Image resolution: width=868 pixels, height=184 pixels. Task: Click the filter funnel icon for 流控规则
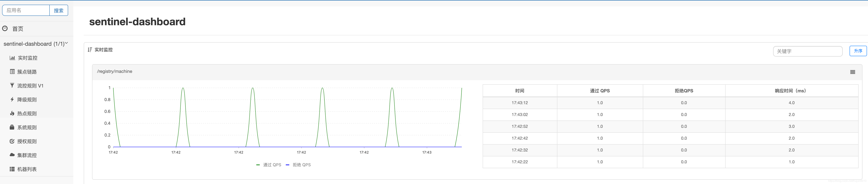12,86
